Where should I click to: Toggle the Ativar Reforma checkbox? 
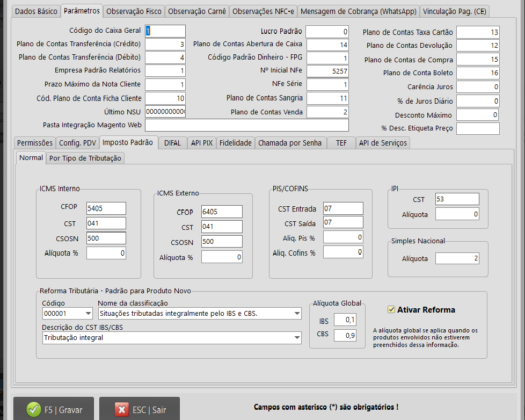coord(391,309)
